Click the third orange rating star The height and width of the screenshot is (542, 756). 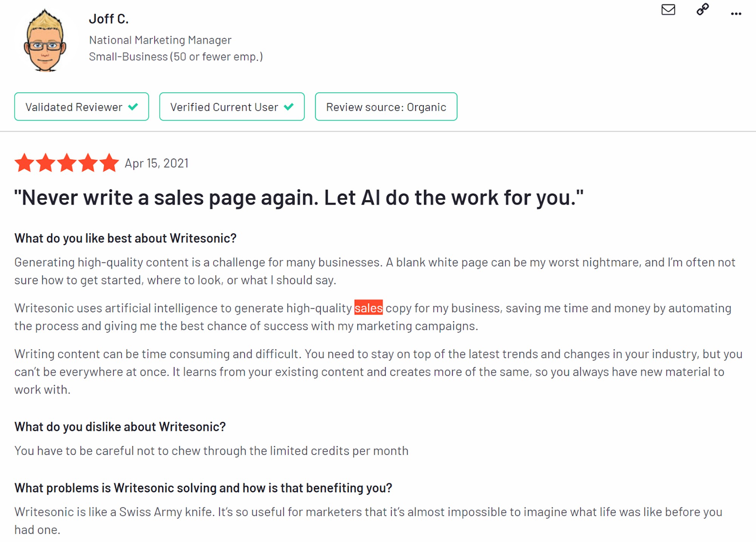[67, 163]
